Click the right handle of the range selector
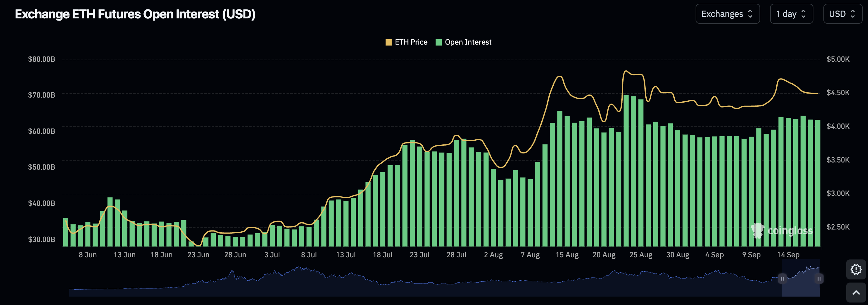Image resolution: width=868 pixels, height=305 pixels. click(x=819, y=279)
